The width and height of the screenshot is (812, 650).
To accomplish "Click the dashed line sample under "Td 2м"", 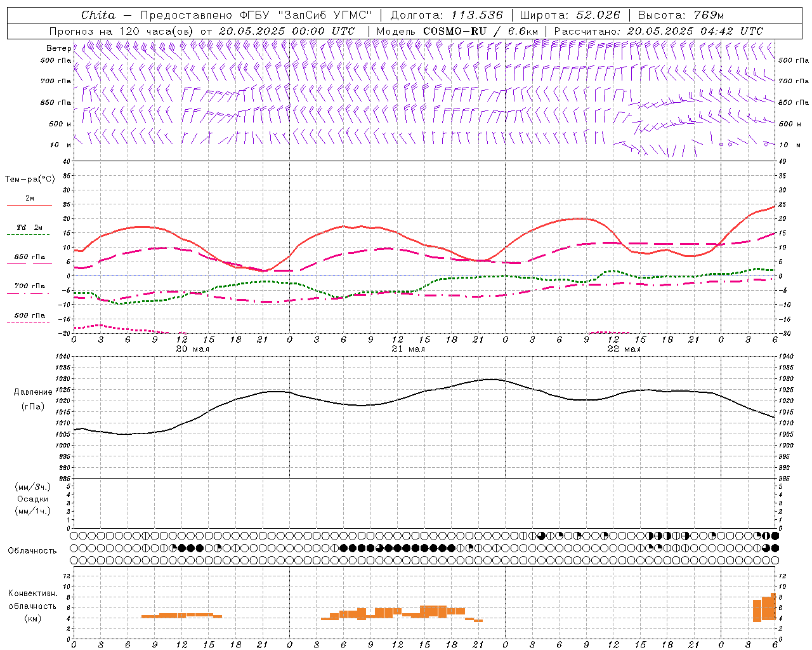I will tap(28, 235).
